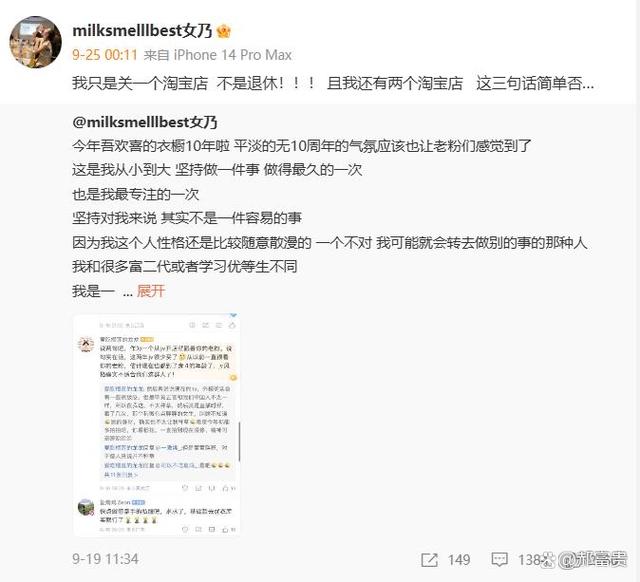Open the milksmelllbest女乃 profile avatar
Screen dimensions: 640x582
pyautogui.click(x=36, y=42)
